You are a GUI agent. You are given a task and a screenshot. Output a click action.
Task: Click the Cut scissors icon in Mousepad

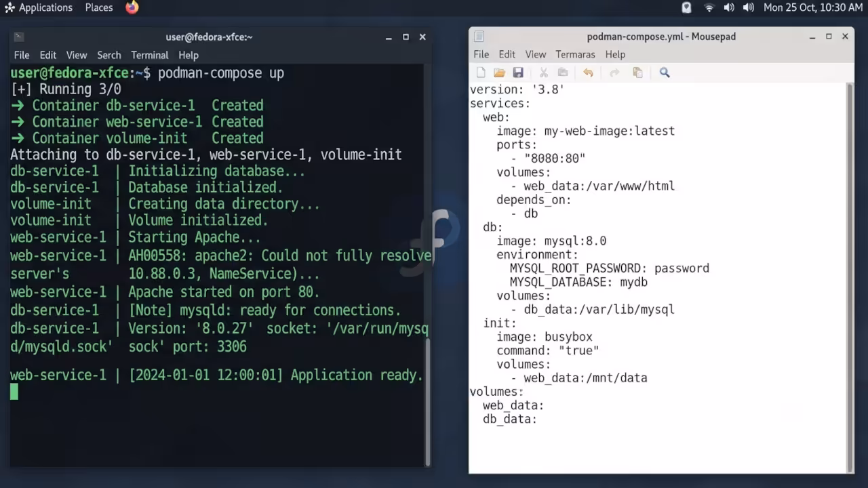543,73
